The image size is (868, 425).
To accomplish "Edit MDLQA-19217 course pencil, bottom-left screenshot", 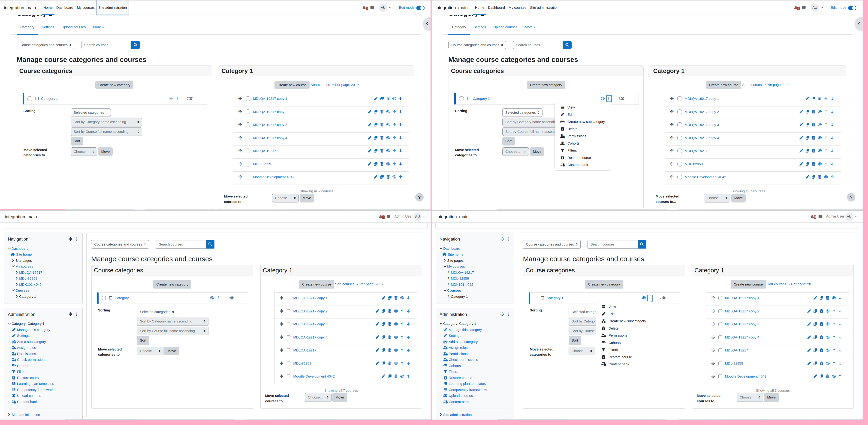I will tap(377, 350).
